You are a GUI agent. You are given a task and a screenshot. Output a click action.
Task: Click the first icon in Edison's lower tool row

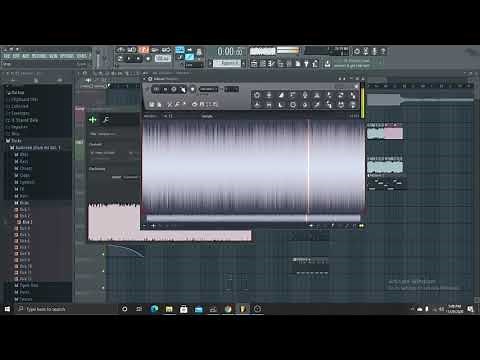257,105
